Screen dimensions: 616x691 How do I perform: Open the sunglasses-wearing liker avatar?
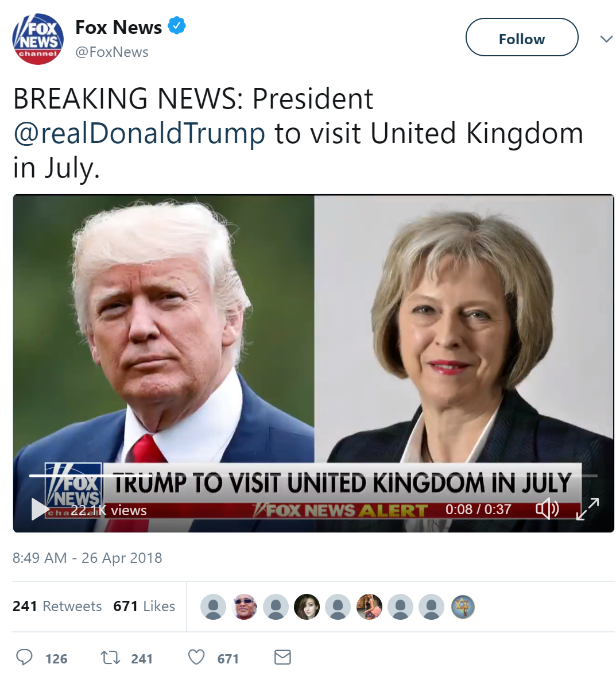point(245,607)
